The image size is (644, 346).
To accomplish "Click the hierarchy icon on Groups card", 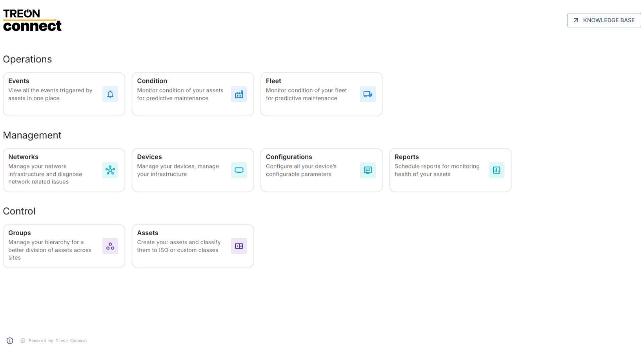I will pyautogui.click(x=110, y=246).
